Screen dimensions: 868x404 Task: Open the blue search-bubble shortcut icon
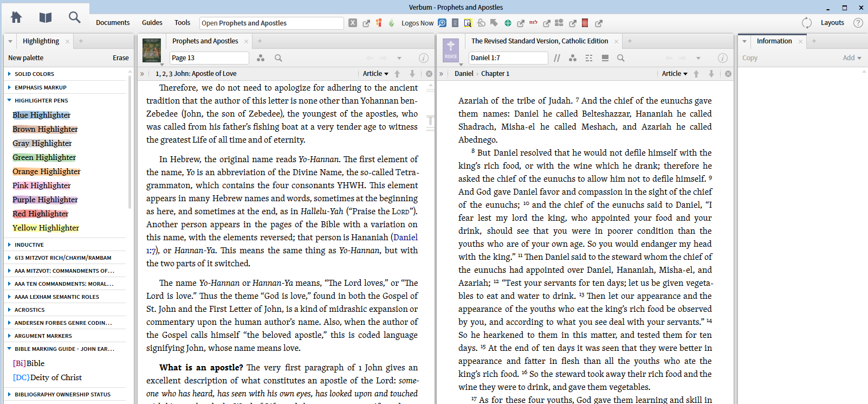pyautogui.click(x=442, y=23)
